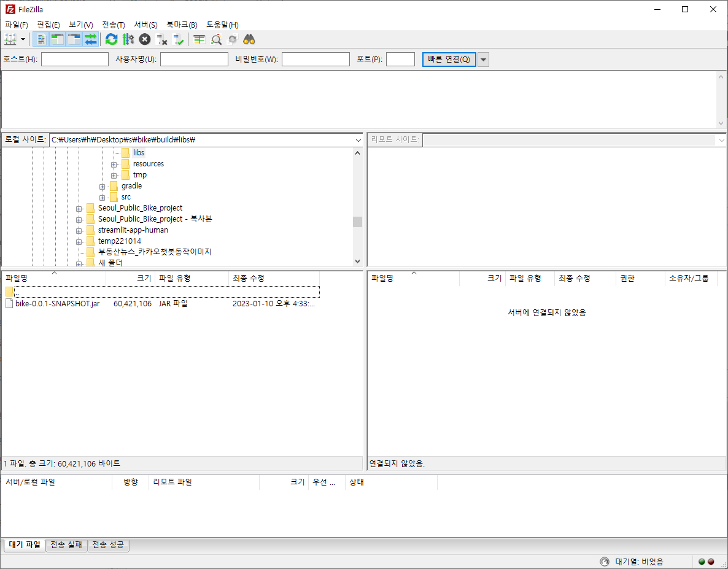Image resolution: width=728 pixels, height=569 pixels.
Task: Expand the tmp folder node
Action: [114, 176]
